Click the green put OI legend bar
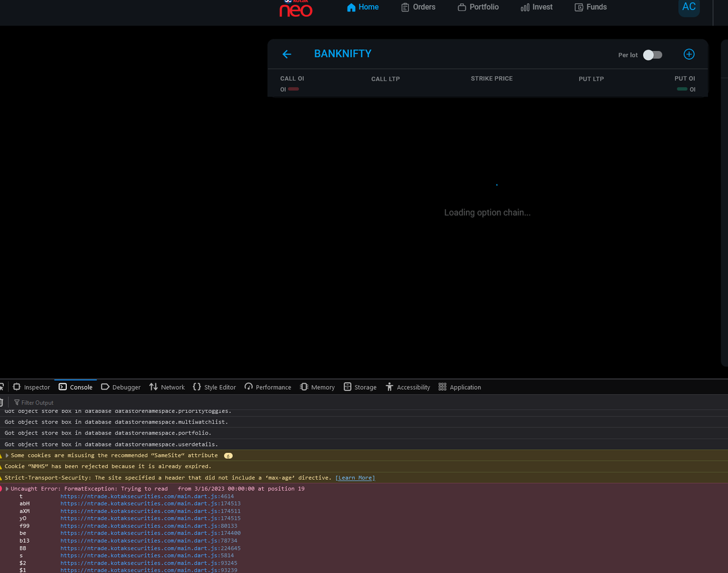 [682, 89]
